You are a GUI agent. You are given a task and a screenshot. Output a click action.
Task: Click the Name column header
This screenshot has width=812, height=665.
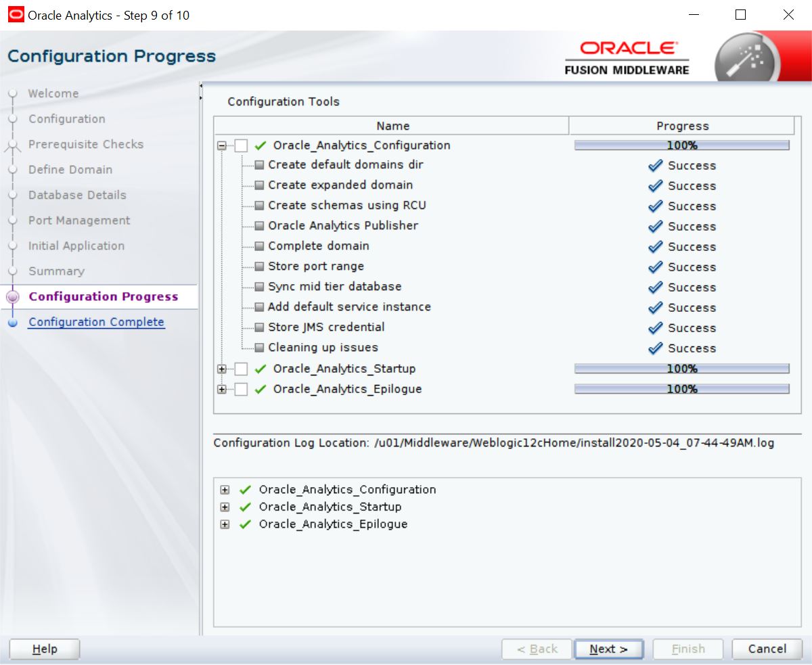point(392,126)
